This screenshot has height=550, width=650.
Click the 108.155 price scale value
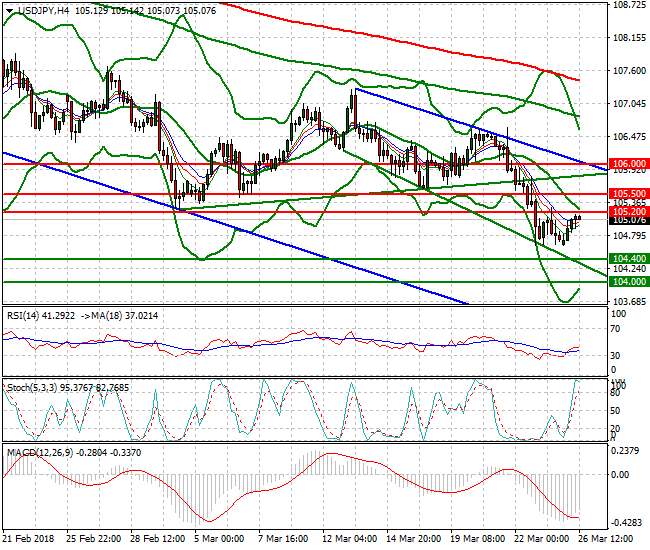[629, 38]
